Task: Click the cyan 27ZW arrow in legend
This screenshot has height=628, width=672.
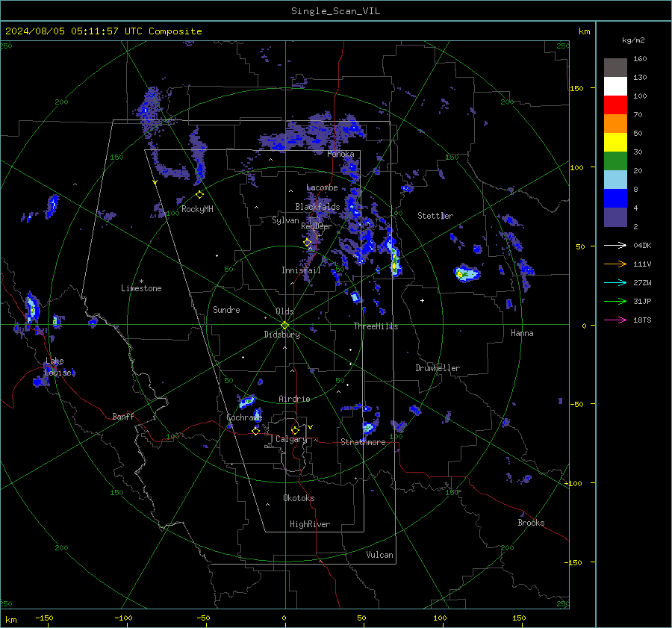Action: click(615, 282)
